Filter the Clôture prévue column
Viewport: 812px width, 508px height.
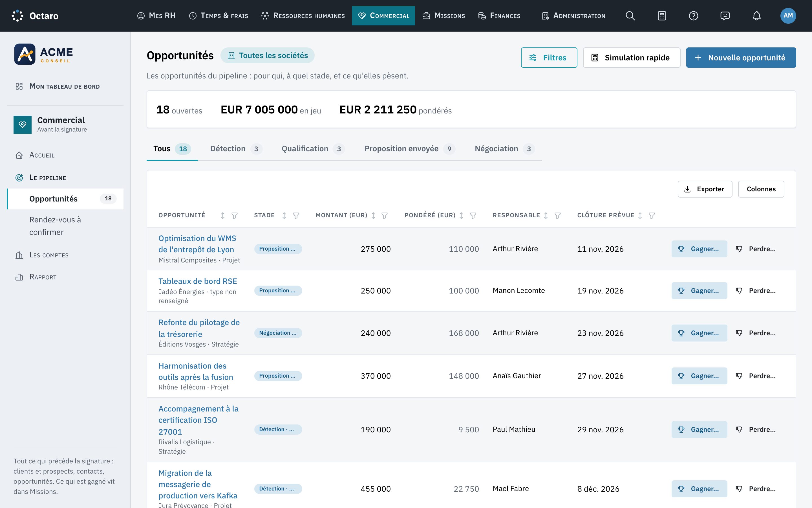(x=652, y=215)
